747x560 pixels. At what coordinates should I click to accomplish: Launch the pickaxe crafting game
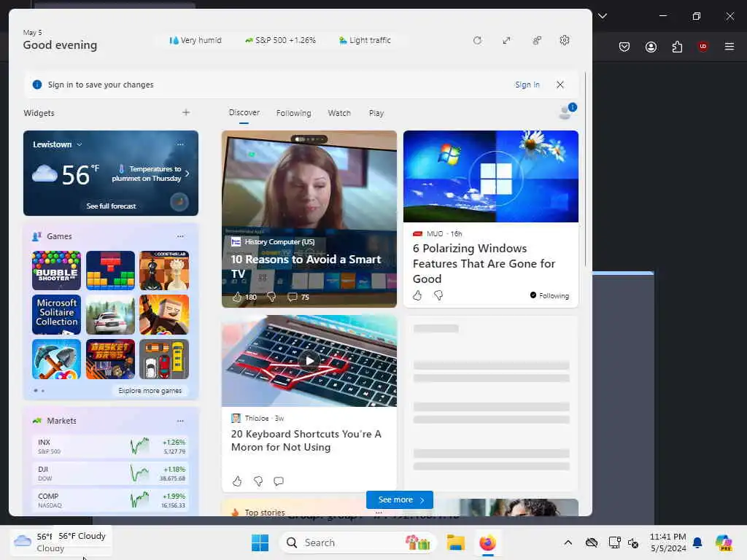point(56,359)
